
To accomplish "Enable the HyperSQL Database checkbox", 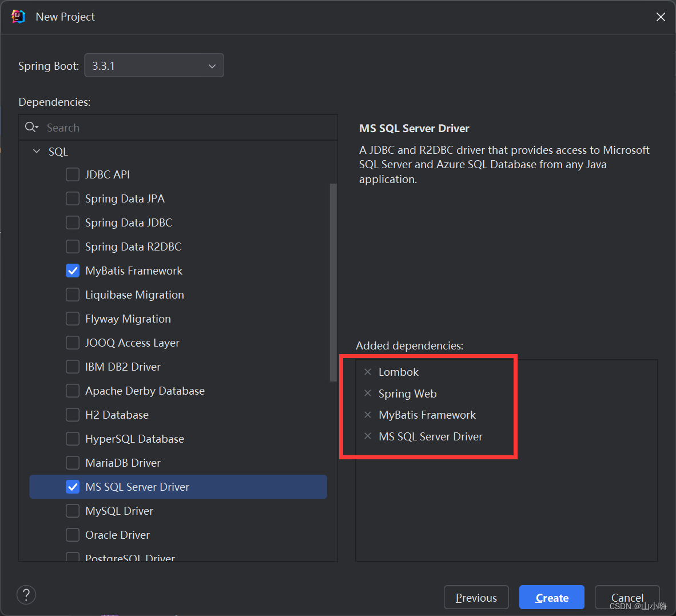I will click(x=73, y=439).
